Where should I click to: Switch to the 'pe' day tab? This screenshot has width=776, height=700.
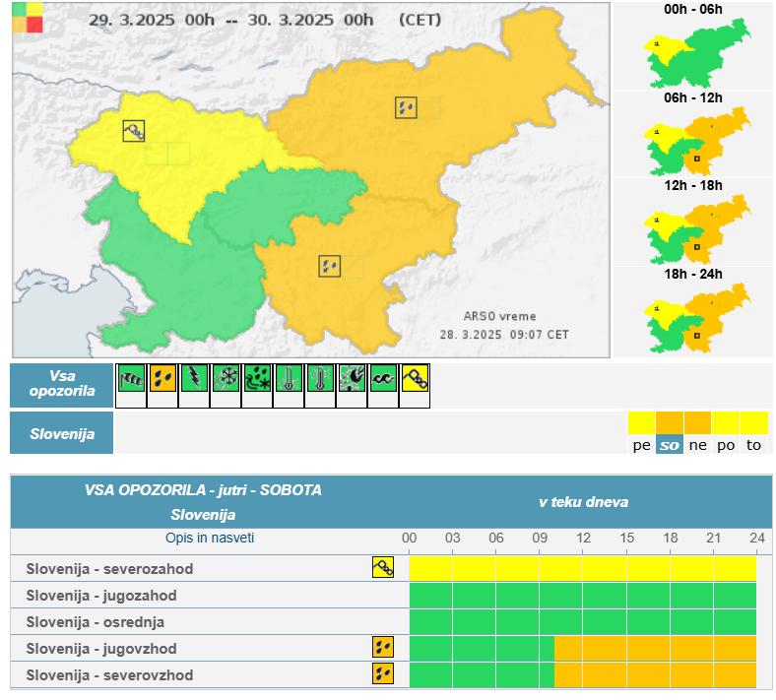[x=641, y=445]
